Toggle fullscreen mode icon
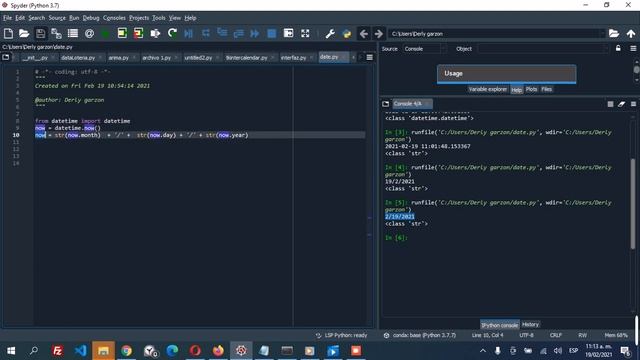The width and height of the screenshot is (640, 360). (305, 33)
